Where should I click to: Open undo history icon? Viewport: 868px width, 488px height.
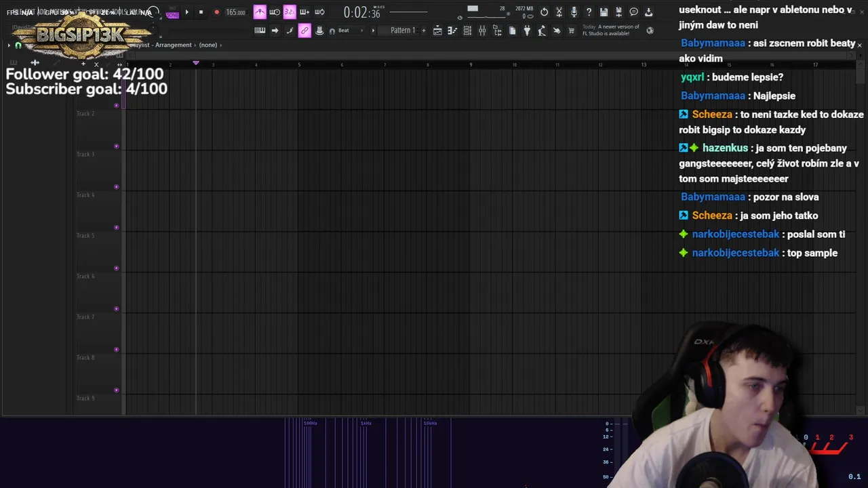[x=544, y=12]
